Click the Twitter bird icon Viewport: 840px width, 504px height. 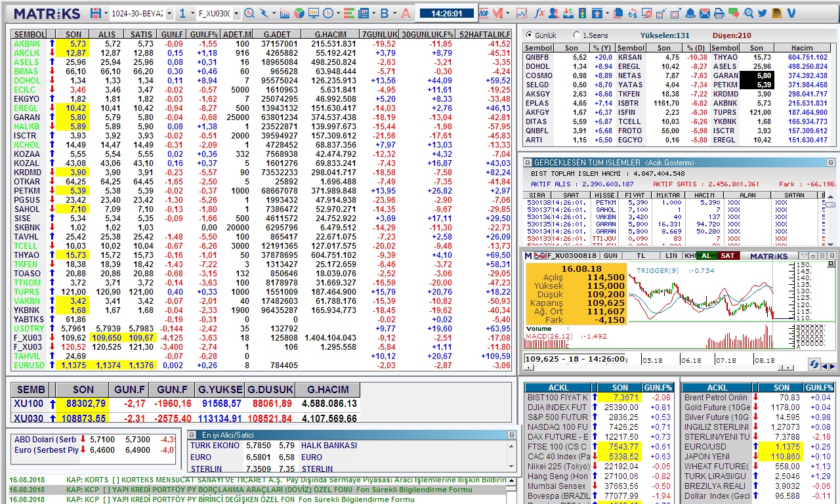click(763, 13)
